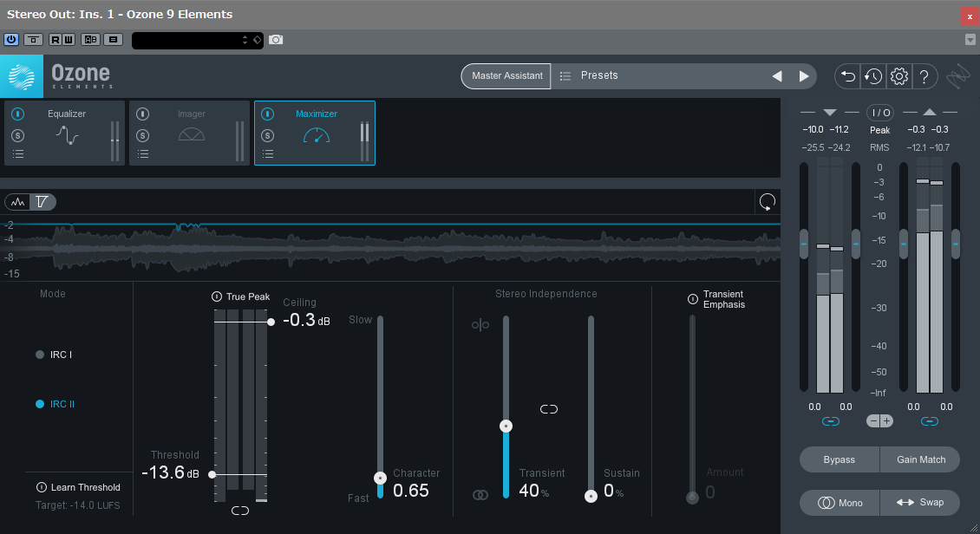Select the Maximizer module tab
The width and height of the screenshot is (980, 534).
click(317, 133)
